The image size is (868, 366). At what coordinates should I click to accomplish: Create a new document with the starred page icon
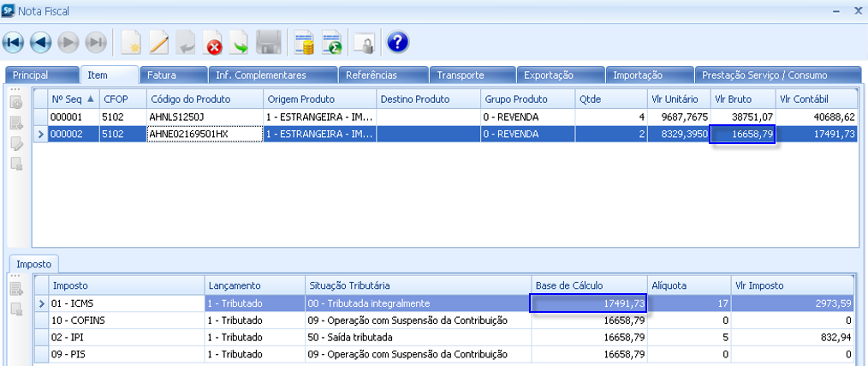[130, 42]
